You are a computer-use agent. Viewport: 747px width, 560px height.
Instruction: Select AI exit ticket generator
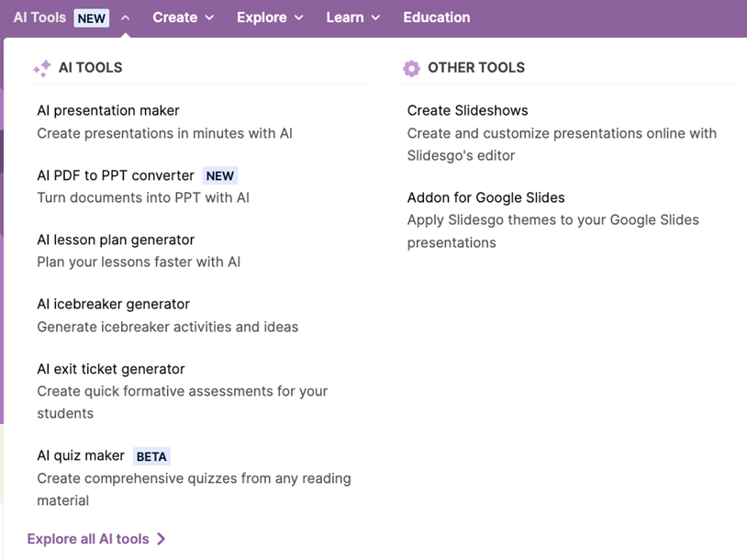tap(111, 369)
